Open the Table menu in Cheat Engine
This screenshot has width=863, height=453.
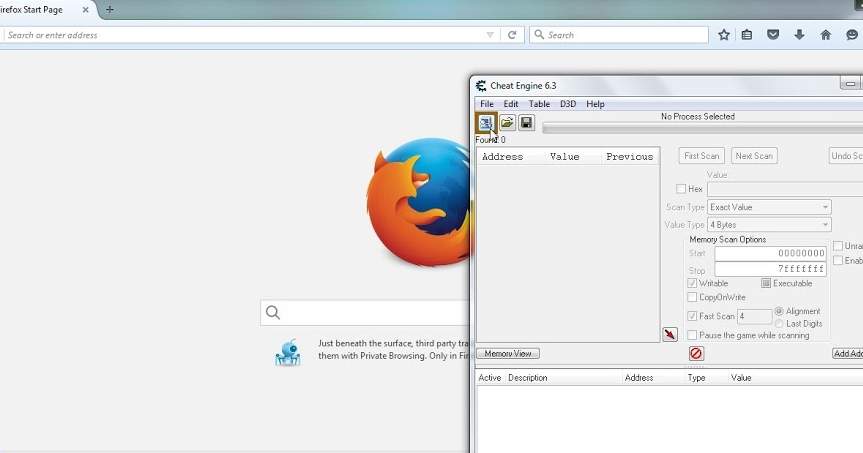(539, 103)
